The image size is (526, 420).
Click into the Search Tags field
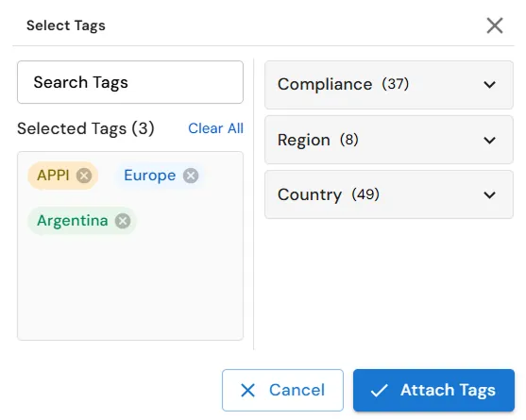coord(130,82)
